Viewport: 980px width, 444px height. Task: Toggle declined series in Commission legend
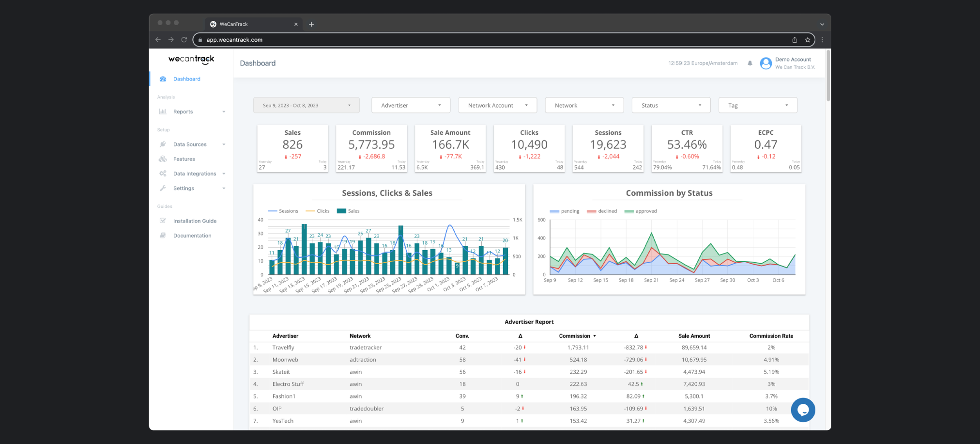click(x=602, y=211)
